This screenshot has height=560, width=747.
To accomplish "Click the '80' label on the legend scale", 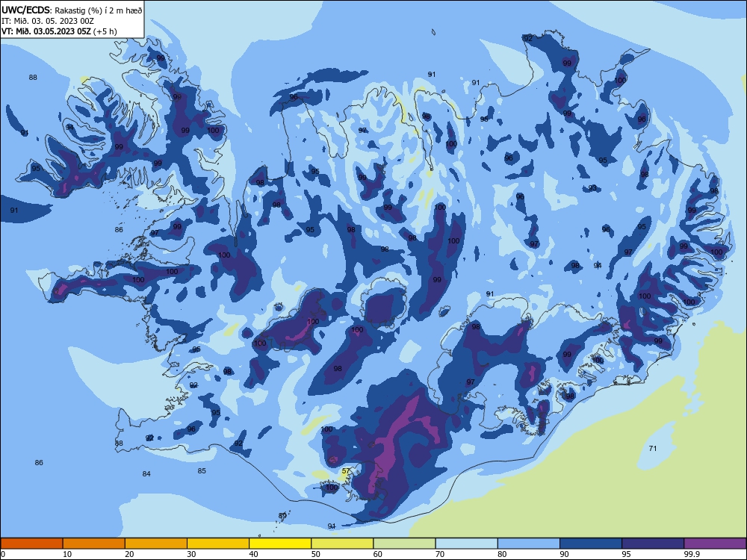I will 502,554.
